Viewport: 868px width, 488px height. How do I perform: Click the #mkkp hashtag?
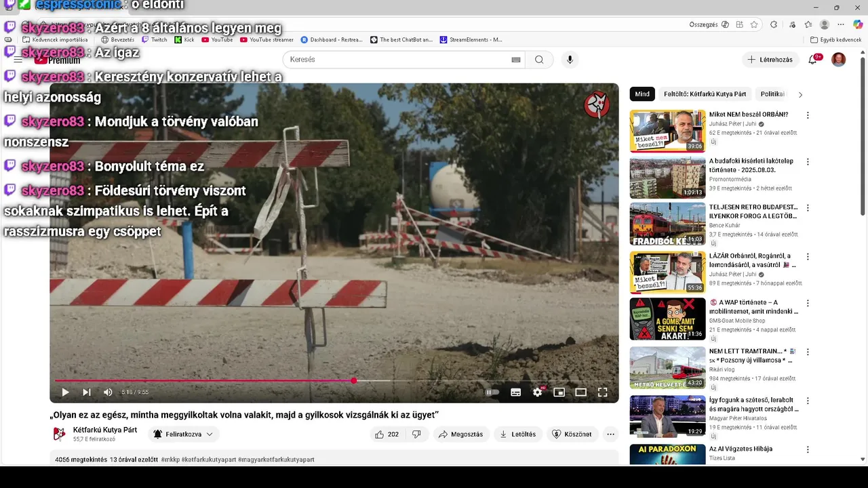[170, 460]
